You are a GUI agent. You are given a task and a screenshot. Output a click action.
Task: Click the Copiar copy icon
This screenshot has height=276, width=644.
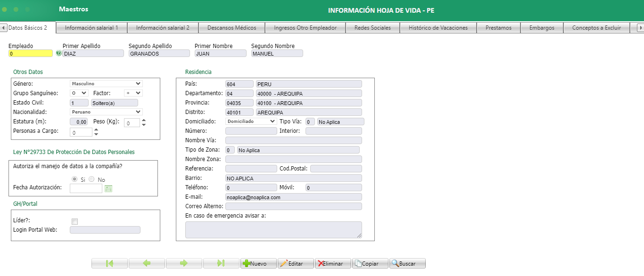pyautogui.click(x=360, y=263)
